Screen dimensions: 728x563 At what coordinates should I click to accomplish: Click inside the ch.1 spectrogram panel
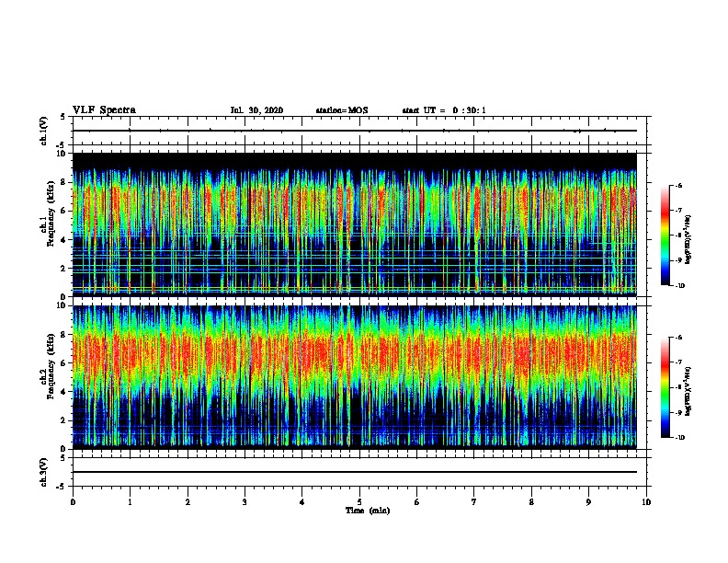click(355, 224)
